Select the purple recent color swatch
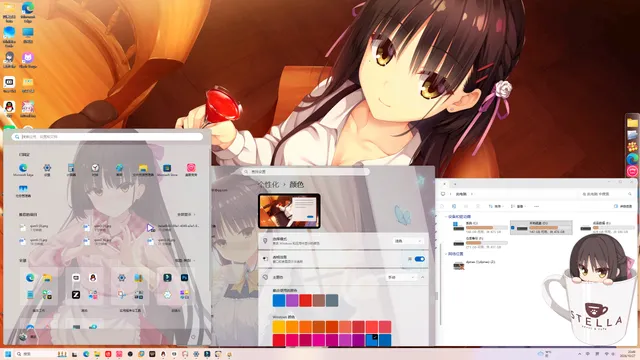Viewport: 640px width, 360px height. 292,300
